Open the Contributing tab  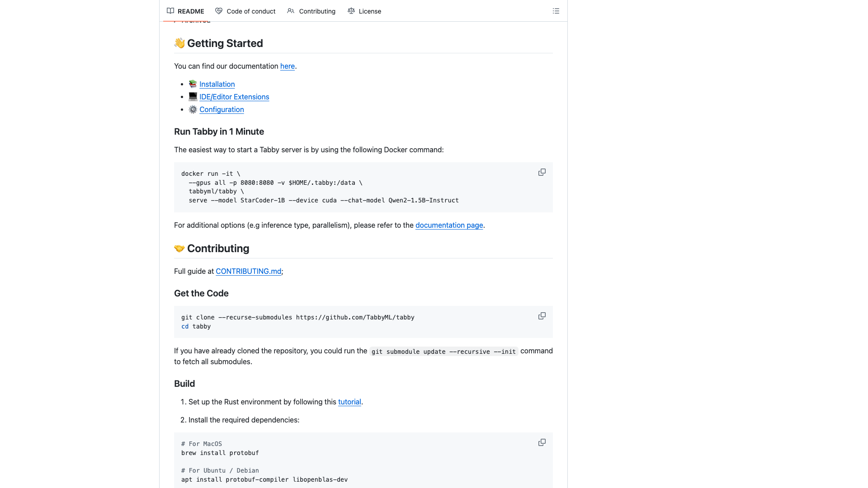tap(311, 11)
